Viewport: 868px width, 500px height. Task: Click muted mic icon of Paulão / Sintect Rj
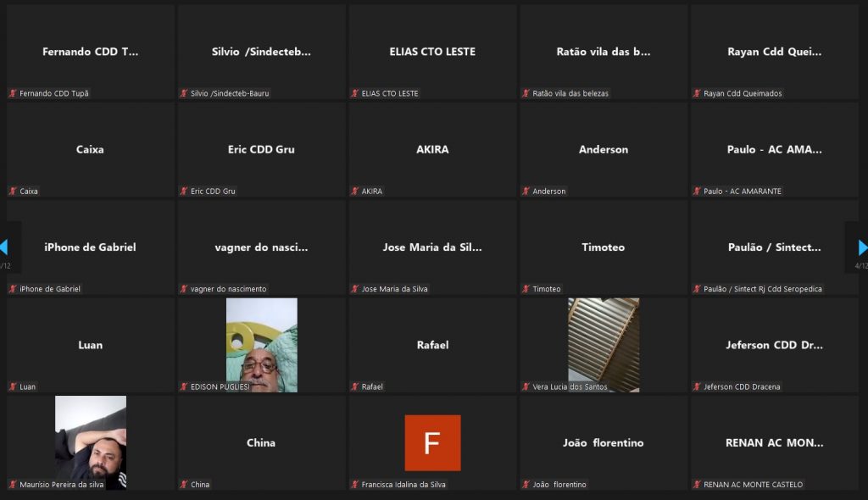[697, 288]
